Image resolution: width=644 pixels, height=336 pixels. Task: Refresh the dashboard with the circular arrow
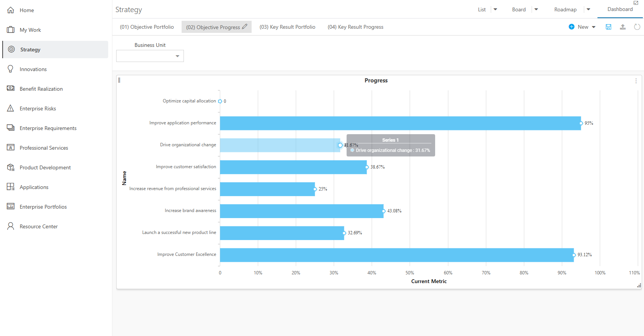point(637,27)
